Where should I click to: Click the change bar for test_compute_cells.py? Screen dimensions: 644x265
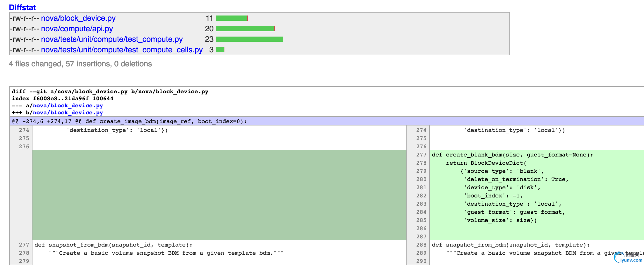(220, 50)
